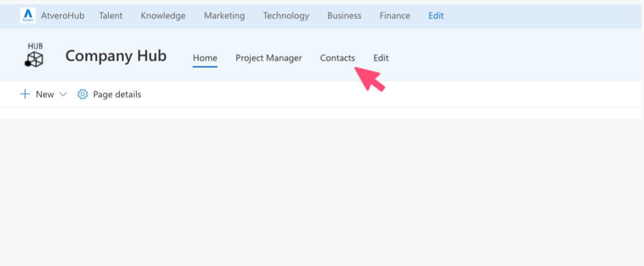Navigate to the Business section
The height and width of the screenshot is (266, 644).
tap(344, 16)
